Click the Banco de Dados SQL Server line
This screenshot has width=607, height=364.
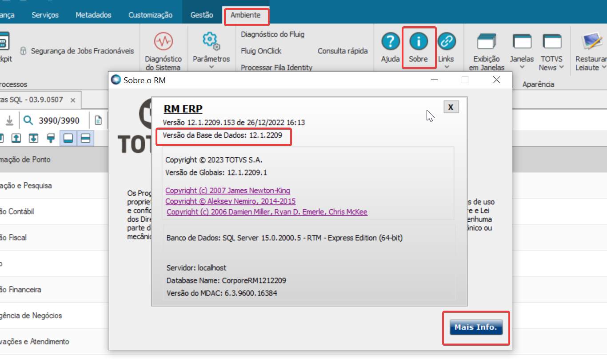tap(284, 238)
